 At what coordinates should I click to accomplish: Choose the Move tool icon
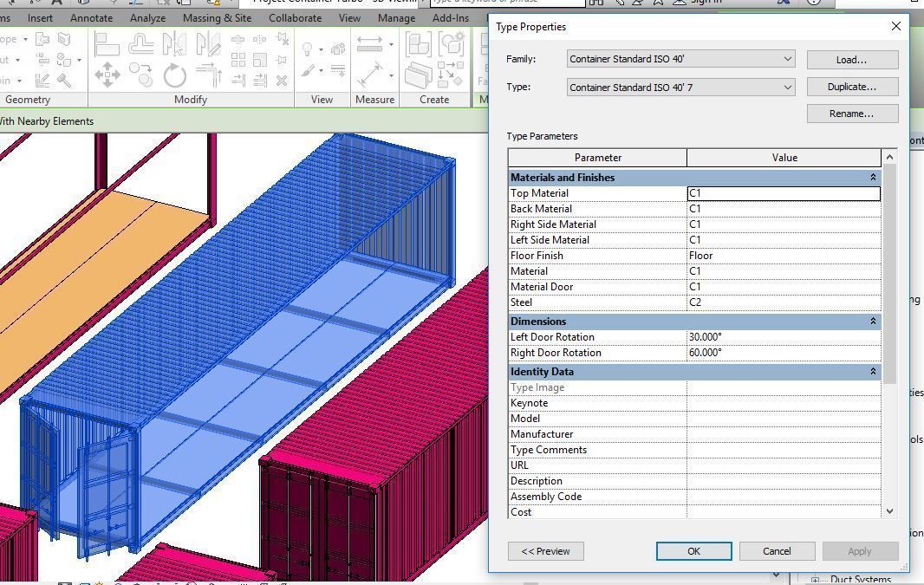tap(107, 75)
